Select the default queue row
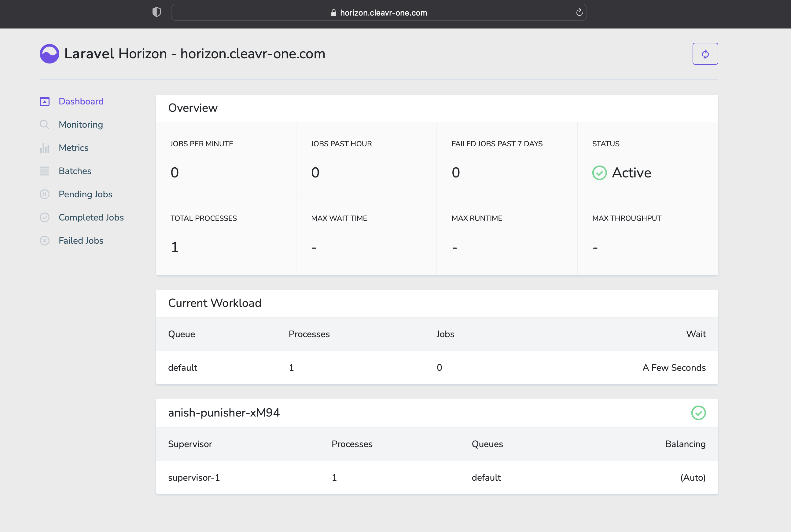 coord(437,368)
